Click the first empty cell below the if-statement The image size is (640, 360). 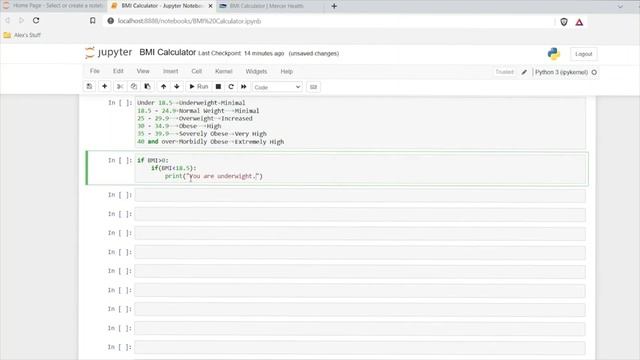pyautogui.click(x=360, y=196)
